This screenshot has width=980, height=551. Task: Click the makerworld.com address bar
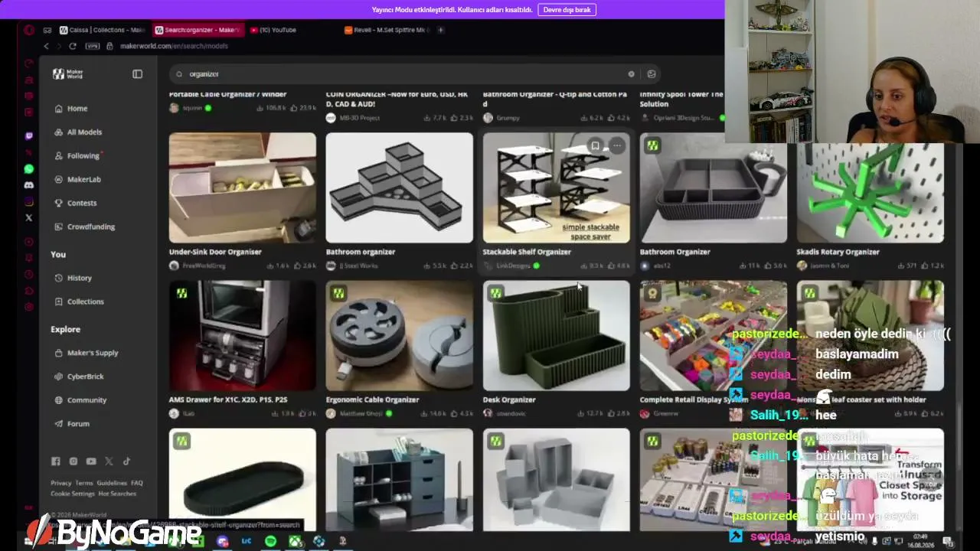tap(174, 46)
